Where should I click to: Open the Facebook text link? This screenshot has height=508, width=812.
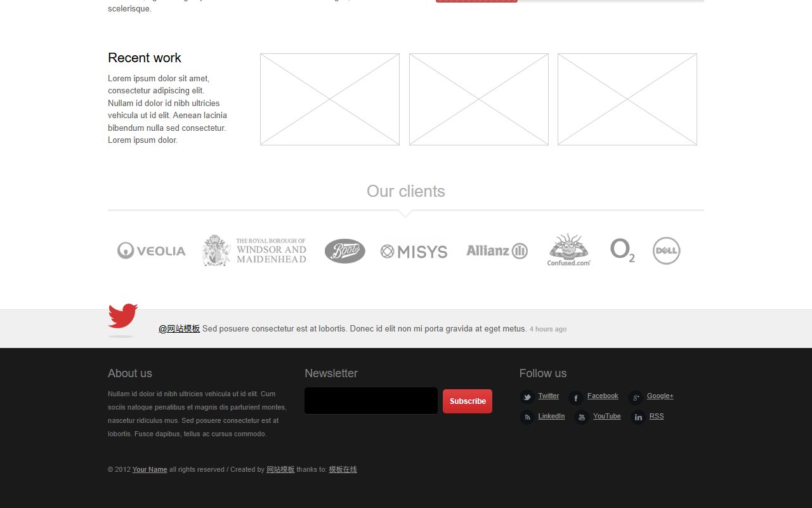coord(603,396)
